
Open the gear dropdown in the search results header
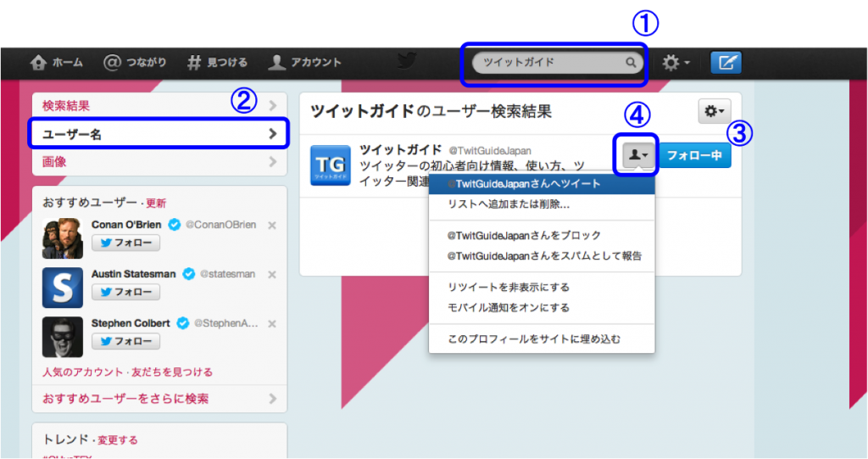714,111
